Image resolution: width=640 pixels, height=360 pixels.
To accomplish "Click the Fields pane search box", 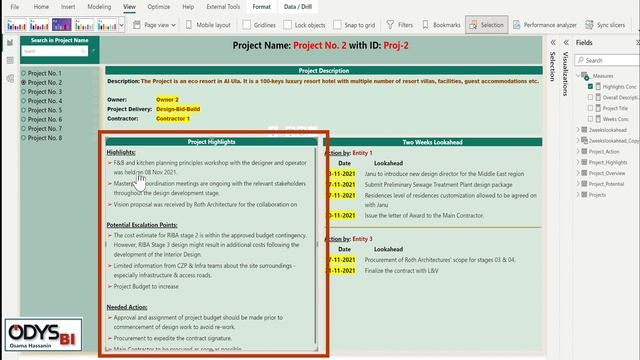I will [607, 60].
